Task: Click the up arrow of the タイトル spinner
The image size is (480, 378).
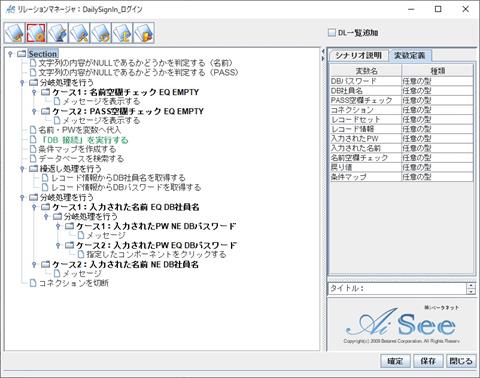Action: click(x=471, y=285)
